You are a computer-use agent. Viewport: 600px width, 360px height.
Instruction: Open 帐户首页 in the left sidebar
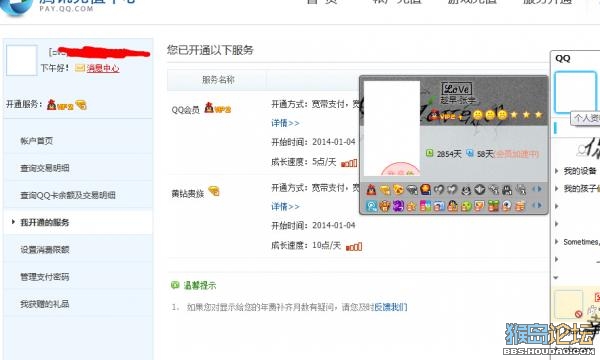(37, 141)
